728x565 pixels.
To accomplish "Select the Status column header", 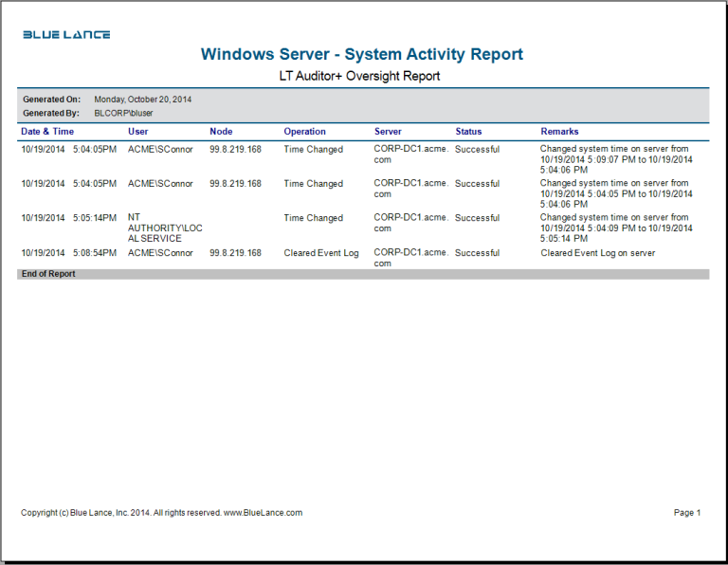I will [x=468, y=132].
